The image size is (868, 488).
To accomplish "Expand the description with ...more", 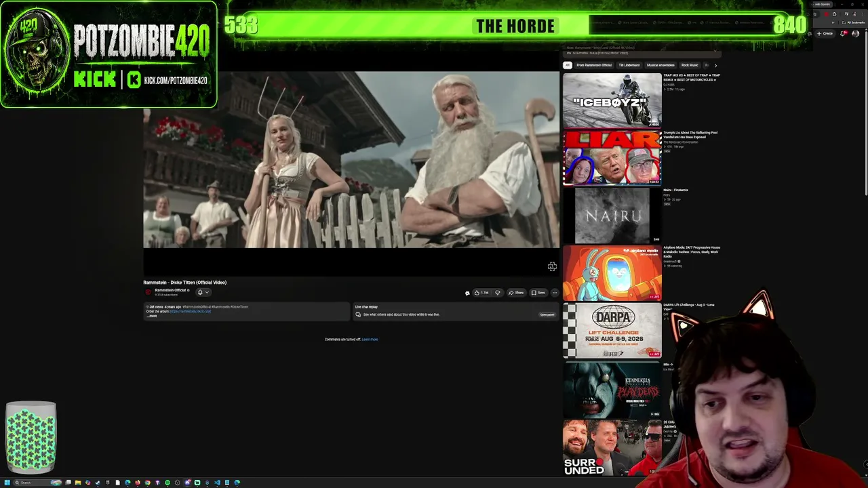I will pyautogui.click(x=153, y=316).
